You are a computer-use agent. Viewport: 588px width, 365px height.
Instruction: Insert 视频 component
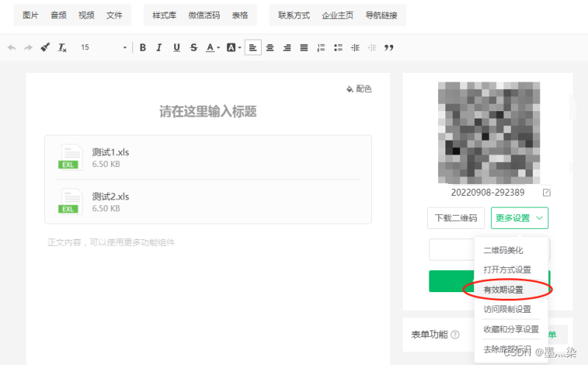pos(86,15)
